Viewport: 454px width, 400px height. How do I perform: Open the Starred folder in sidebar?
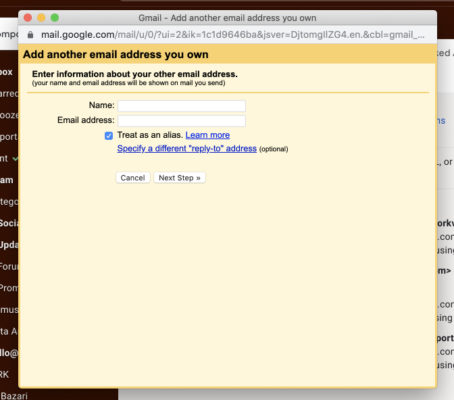pos(9,94)
